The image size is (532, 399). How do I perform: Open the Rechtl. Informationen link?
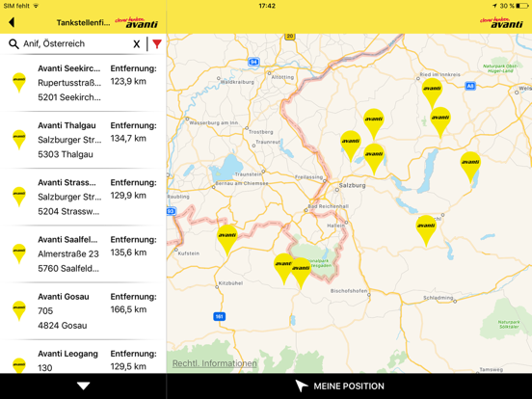pyautogui.click(x=214, y=363)
